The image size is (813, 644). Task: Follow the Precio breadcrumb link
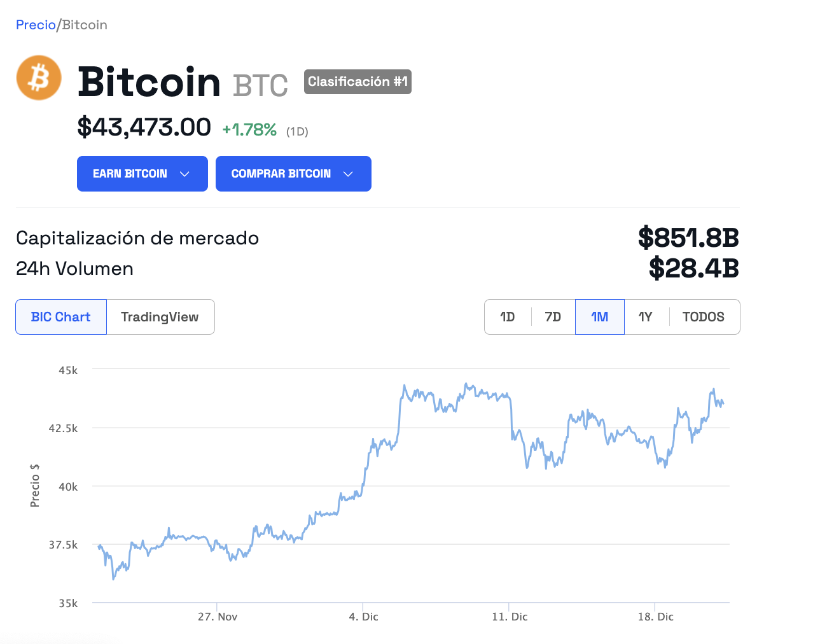point(36,25)
